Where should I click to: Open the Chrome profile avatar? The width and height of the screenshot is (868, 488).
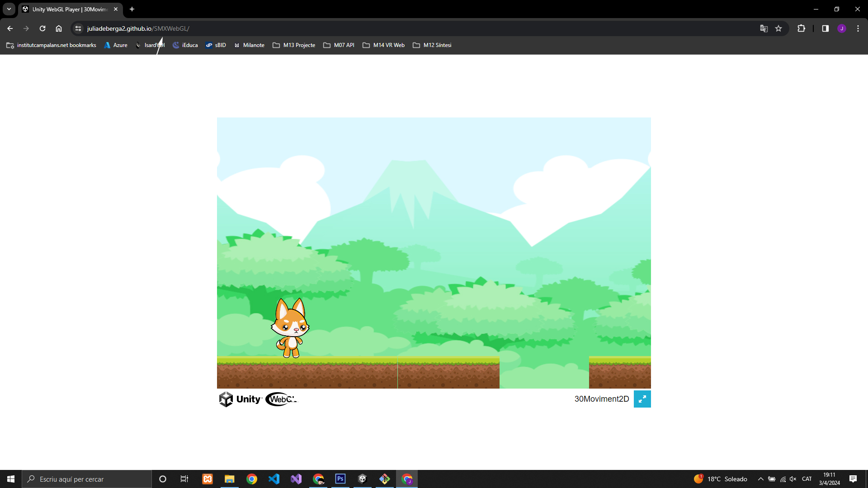pos(841,28)
